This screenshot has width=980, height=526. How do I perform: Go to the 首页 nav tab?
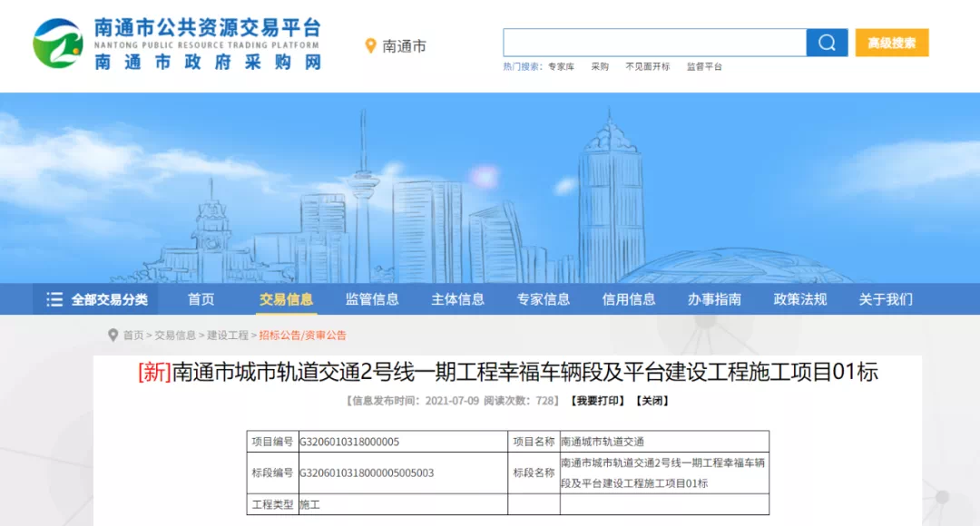click(201, 299)
